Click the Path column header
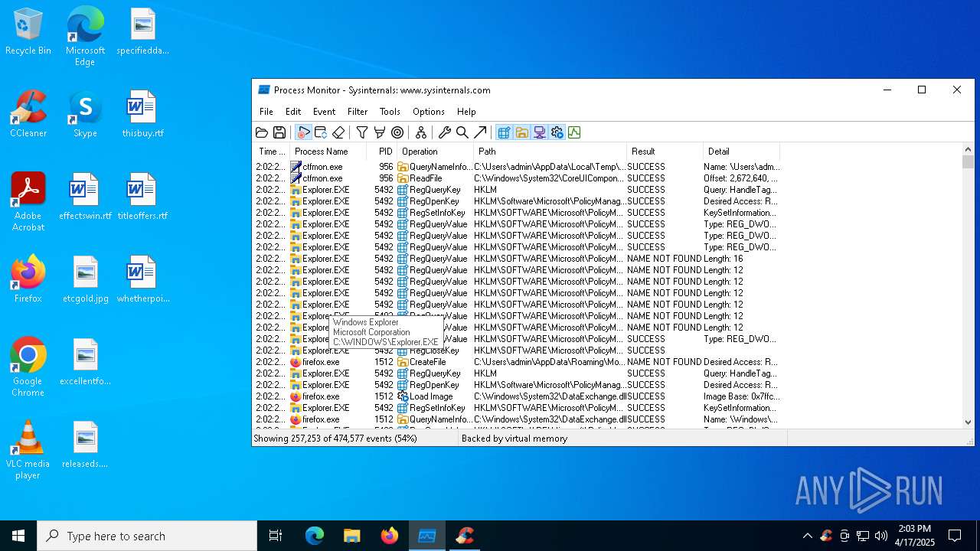This screenshot has width=980, height=551. (550, 152)
